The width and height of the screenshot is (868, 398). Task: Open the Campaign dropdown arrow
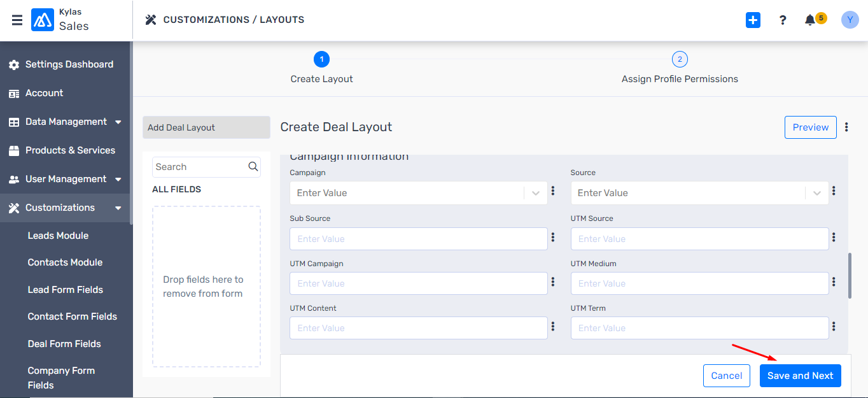click(536, 193)
